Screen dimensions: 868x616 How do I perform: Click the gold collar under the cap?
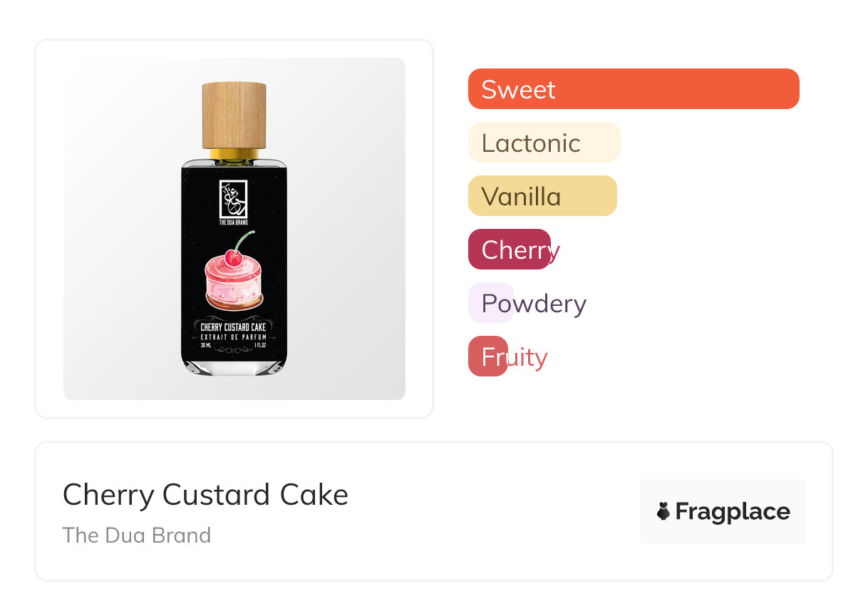pyautogui.click(x=234, y=153)
